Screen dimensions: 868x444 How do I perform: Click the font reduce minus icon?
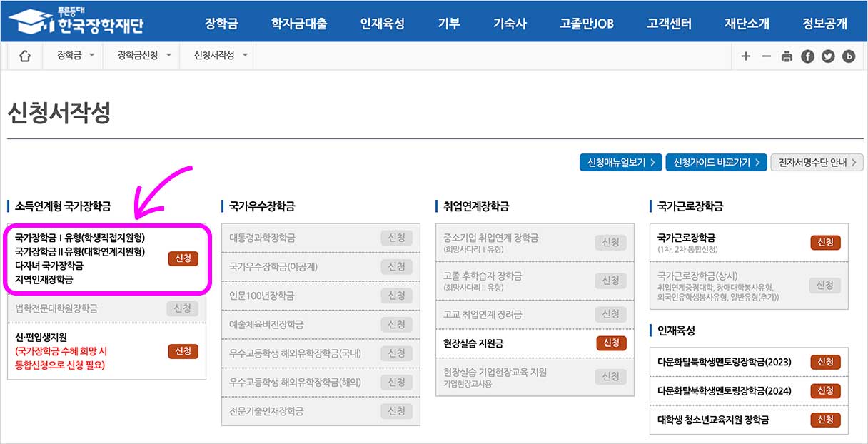pyautogui.click(x=766, y=55)
